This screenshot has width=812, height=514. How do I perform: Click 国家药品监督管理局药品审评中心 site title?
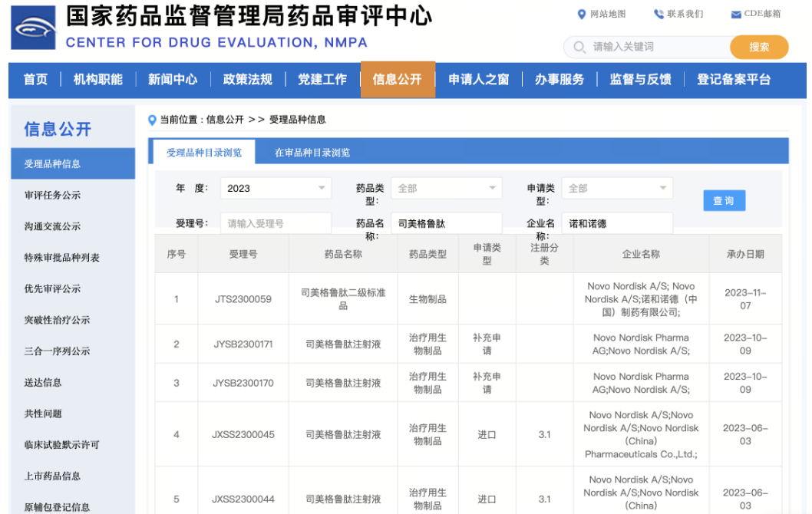[249, 16]
